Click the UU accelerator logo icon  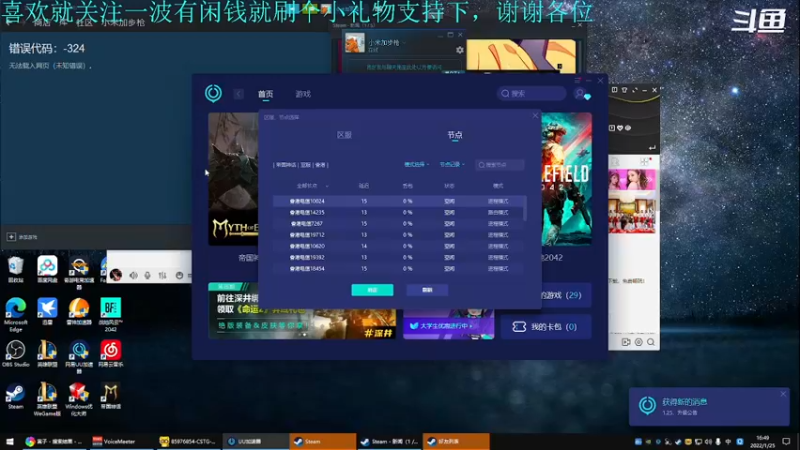tap(213, 93)
